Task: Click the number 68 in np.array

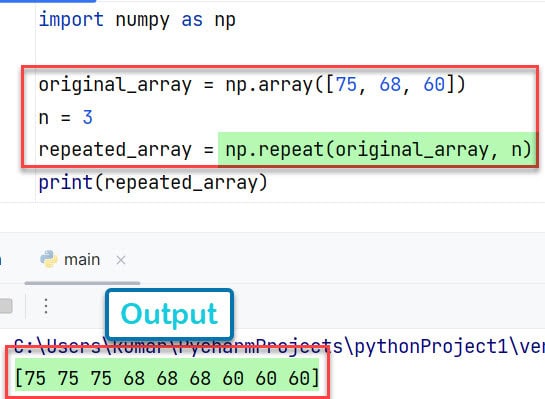Action: click(x=390, y=84)
